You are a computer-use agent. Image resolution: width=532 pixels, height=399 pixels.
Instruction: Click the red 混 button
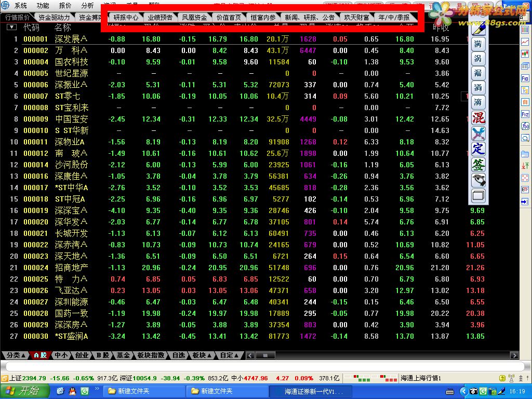(x=478, y=118)
